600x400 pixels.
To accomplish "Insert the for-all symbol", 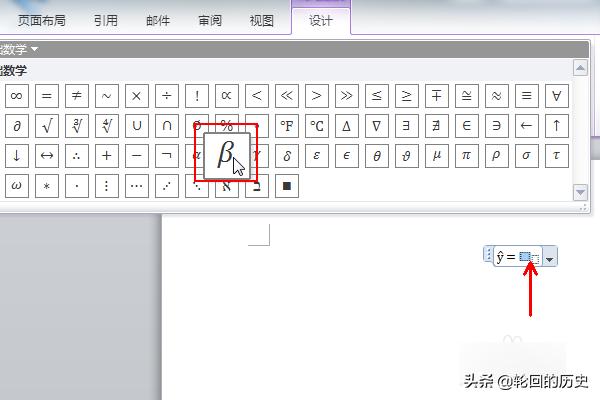I will [557, 96].
